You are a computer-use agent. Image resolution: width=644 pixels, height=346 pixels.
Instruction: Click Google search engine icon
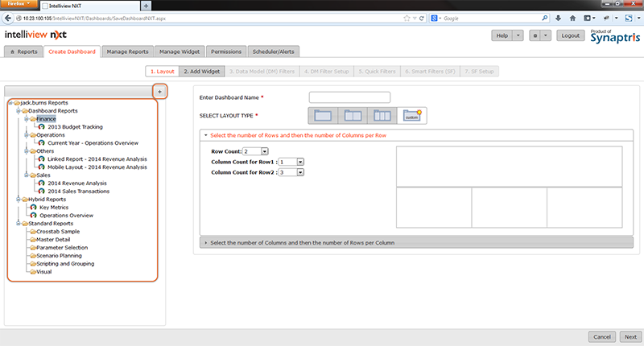point(434,18)
